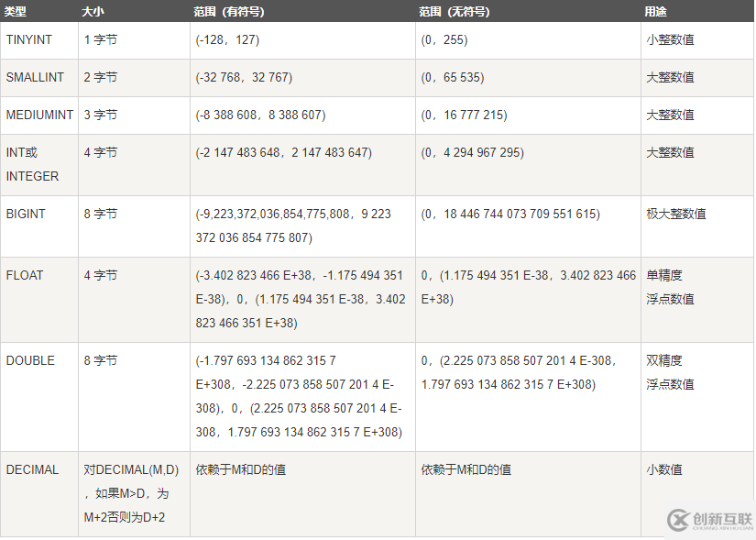Click the (0, 65 535) unsigned range cell

(453, 78)
